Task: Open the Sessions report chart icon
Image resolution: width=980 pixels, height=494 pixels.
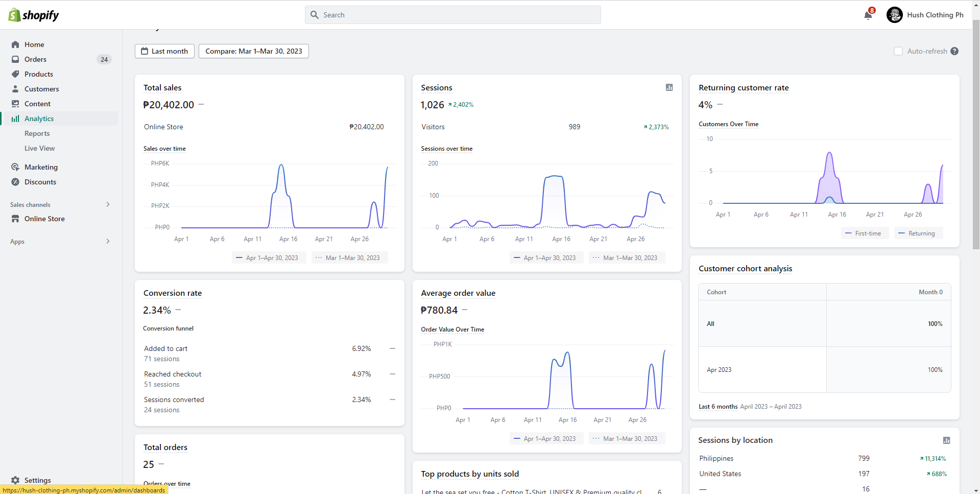Action: [669, 87]
